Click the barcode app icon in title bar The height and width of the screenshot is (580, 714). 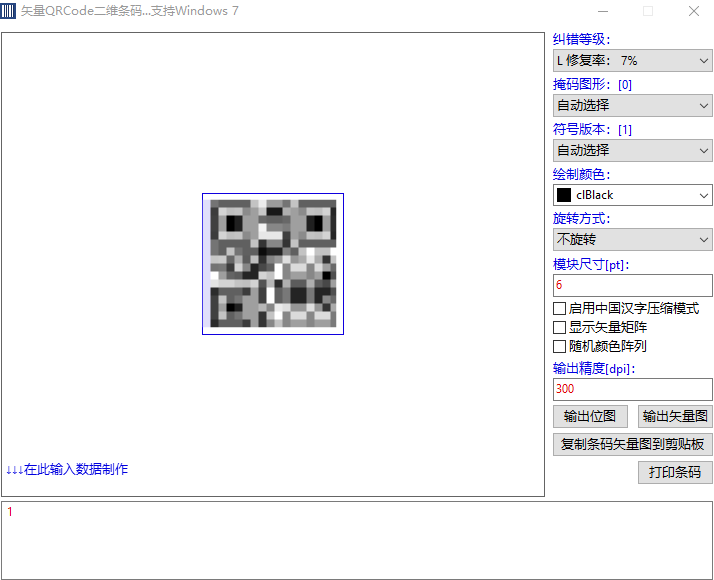click(x=8, y=10)
